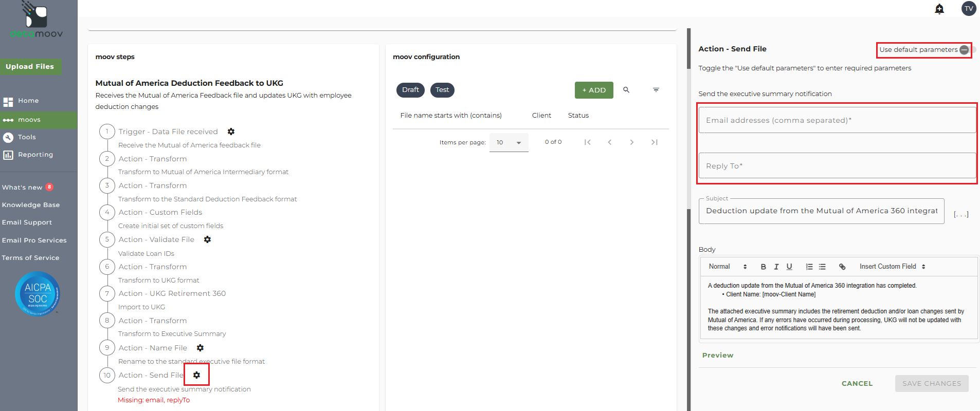Click the Send File panel scrollbar
The width and height of the screenshot is (980, 411).
pyautogui.click(x=689, y=220)
